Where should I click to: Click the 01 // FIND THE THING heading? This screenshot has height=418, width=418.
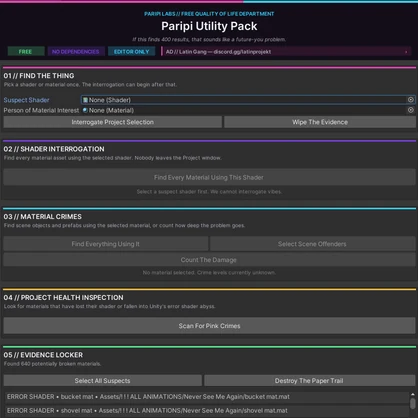[x=39, y=76]
